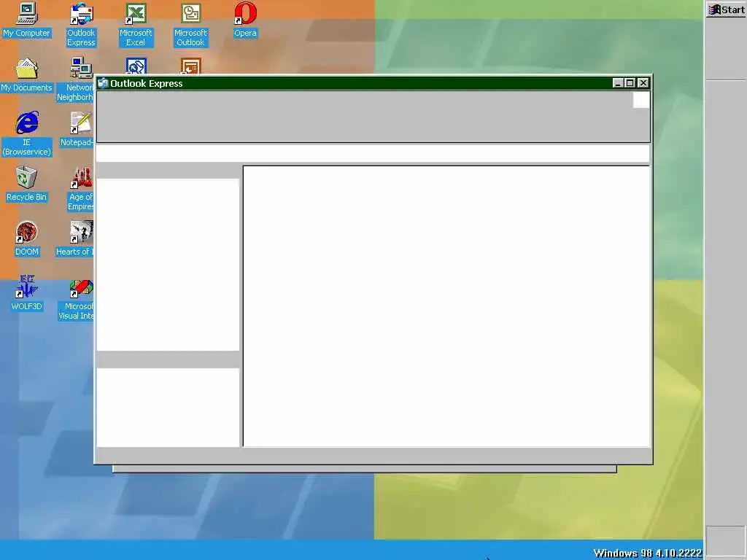Minimize the Outlook Express window
The height and width of the screenshot is (560, 747).
618,83
